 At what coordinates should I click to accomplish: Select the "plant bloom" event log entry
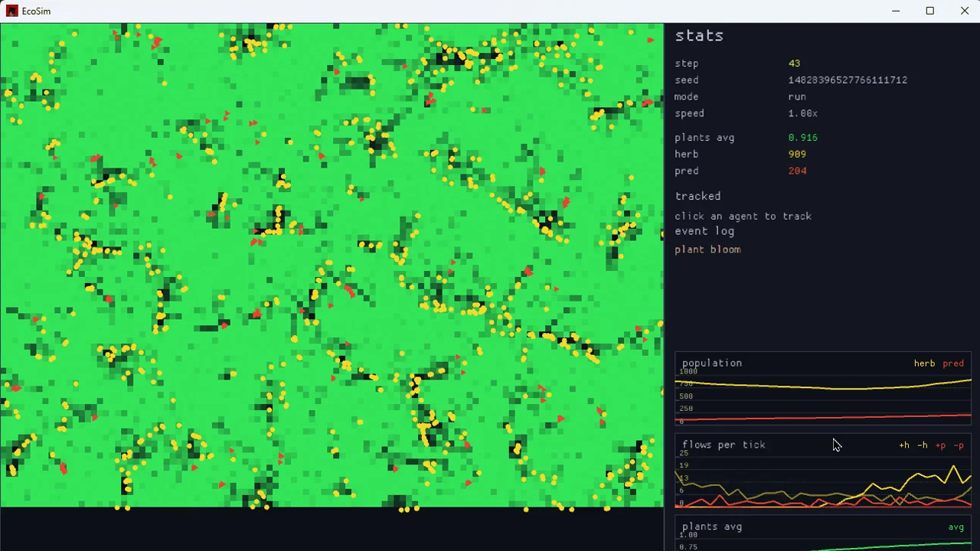click(x=707, y=249)
